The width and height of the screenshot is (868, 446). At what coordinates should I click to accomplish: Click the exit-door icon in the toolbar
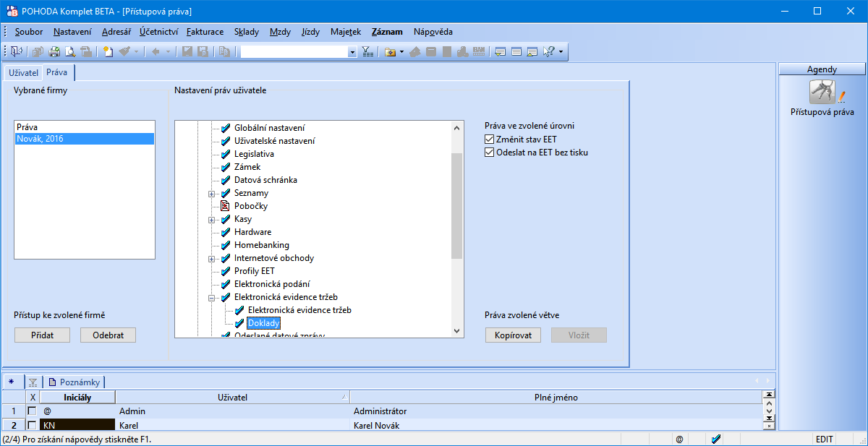pos(17,52)
